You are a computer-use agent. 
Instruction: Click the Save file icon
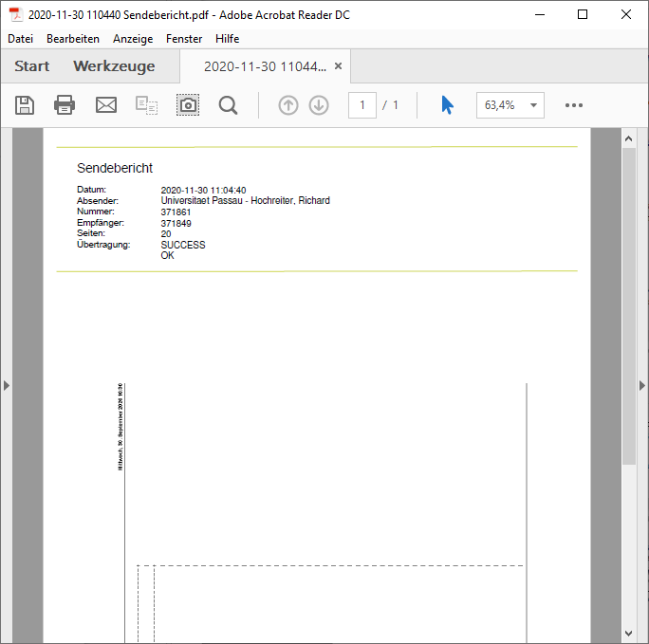(25, 105)
